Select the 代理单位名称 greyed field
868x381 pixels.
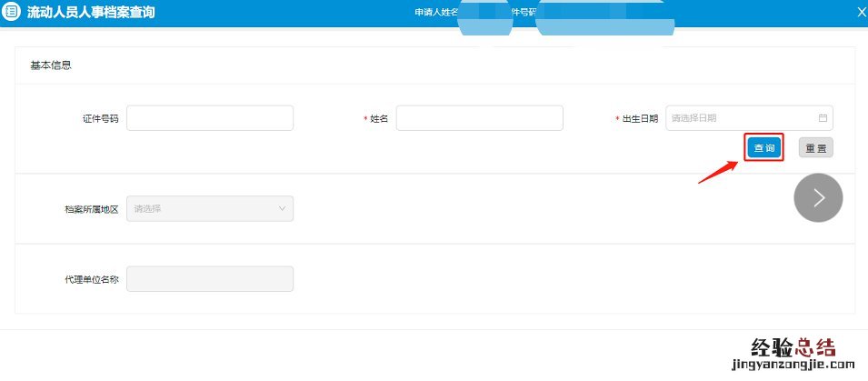coord(210,279)
